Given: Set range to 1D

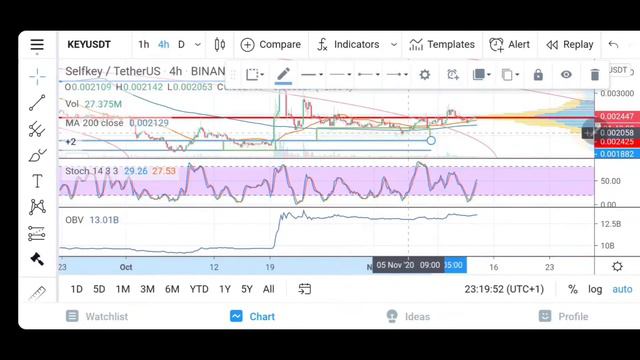Looking at the screenshot, I should (77, 289).
